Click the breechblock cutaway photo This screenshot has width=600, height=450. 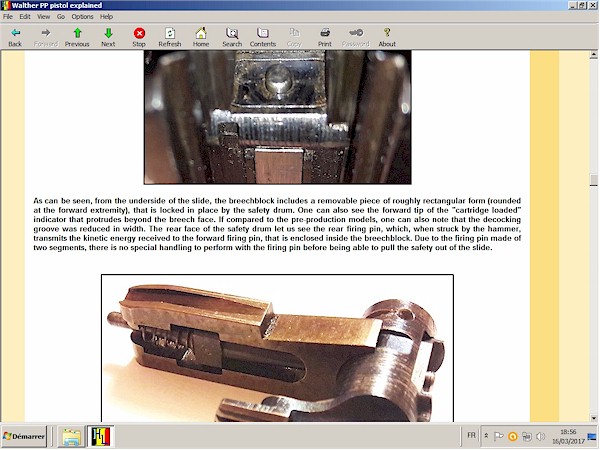(277, 348)
